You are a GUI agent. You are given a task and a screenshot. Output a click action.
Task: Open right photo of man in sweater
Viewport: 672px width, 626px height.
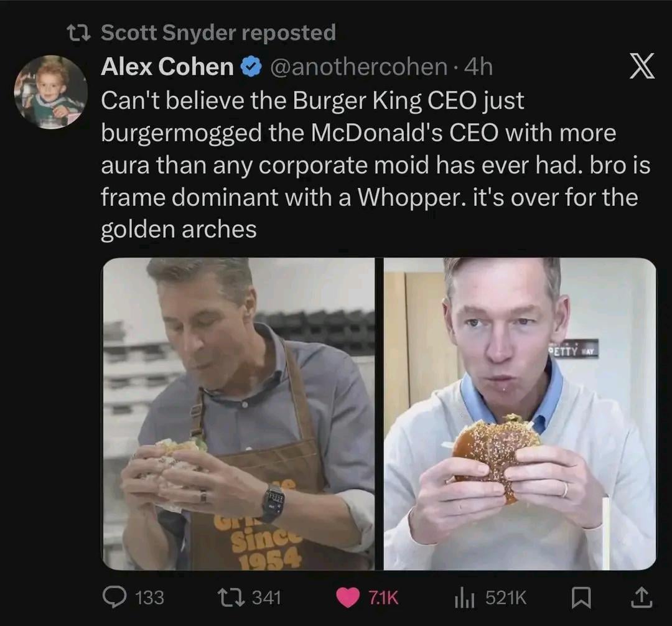click(520, 414)
